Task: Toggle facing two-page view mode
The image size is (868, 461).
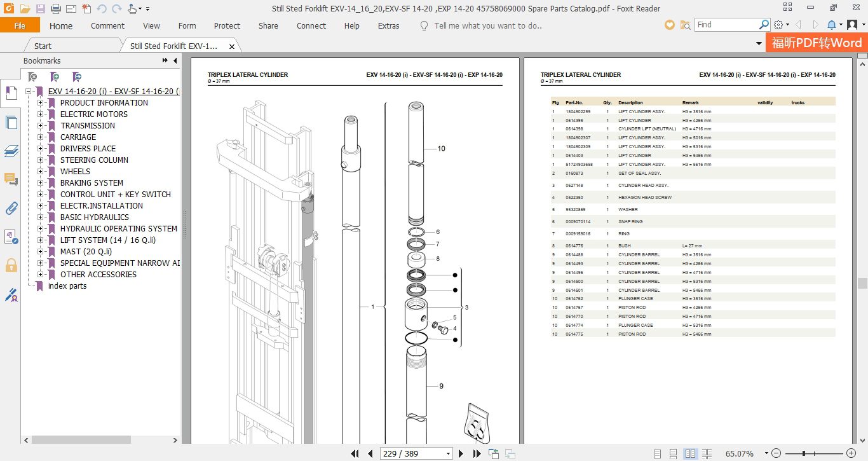Action: (691, 453)
